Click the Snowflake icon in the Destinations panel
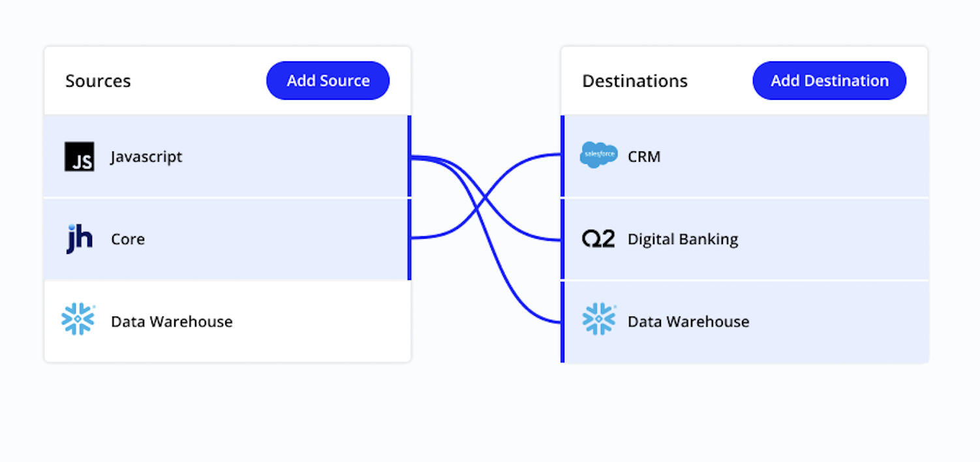Screen dimensions: 980x462 click(598, 320)
